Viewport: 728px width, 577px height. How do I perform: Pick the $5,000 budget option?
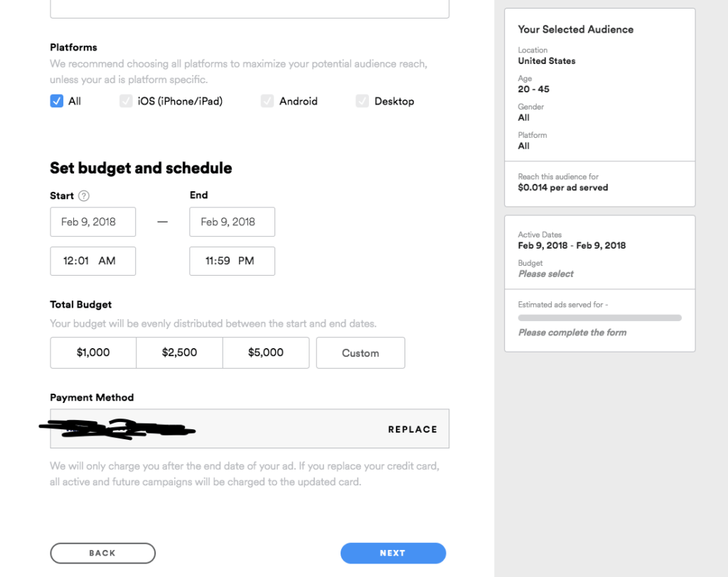[266, 352]
